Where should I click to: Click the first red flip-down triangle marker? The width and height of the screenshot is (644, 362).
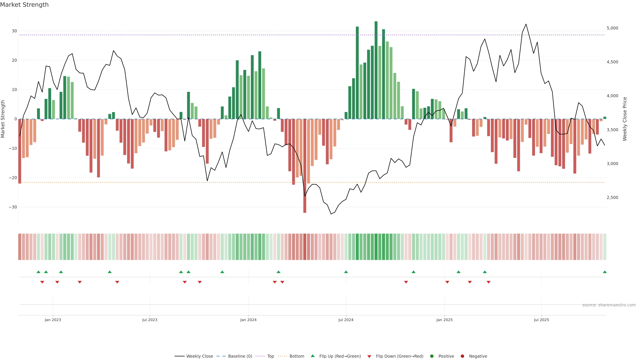pyautogui.click(x=42, y=282)
